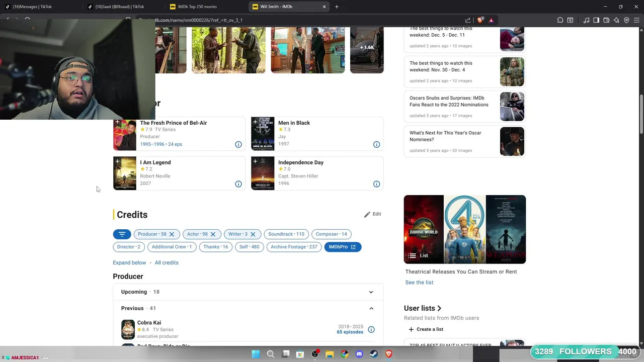
Task: Open the credits filter icon button
Action: (122, 234)
